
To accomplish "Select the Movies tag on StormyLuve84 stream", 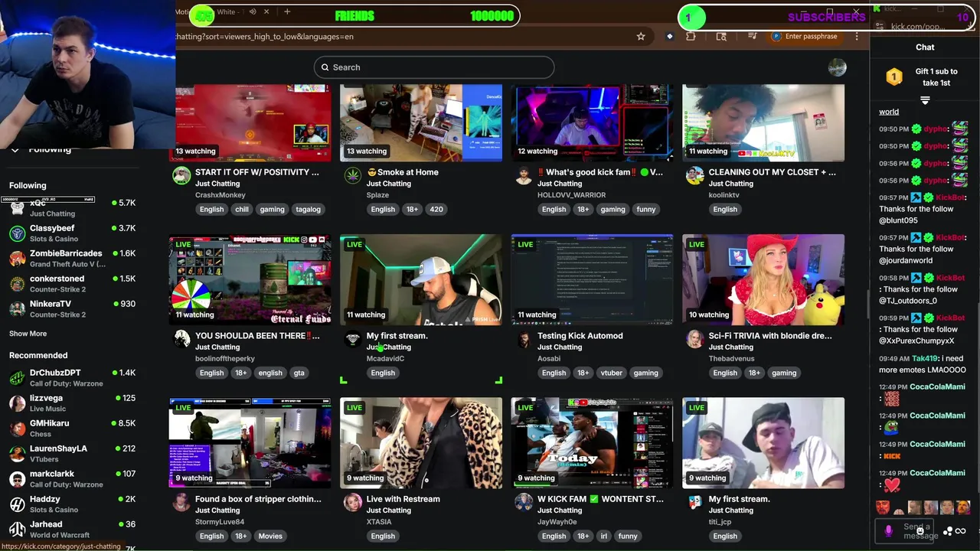I will click(270, 536).
